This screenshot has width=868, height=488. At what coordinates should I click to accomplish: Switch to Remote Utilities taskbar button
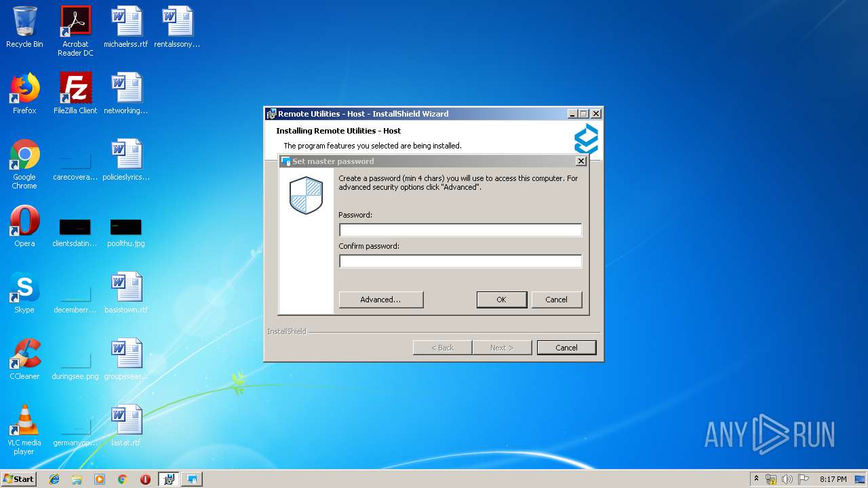point(192,479)
